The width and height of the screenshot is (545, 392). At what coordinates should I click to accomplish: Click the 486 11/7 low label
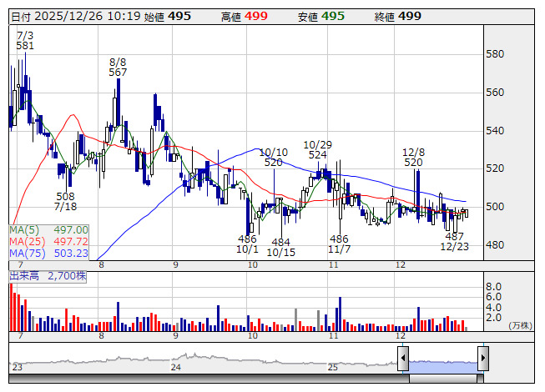point(339,244)
